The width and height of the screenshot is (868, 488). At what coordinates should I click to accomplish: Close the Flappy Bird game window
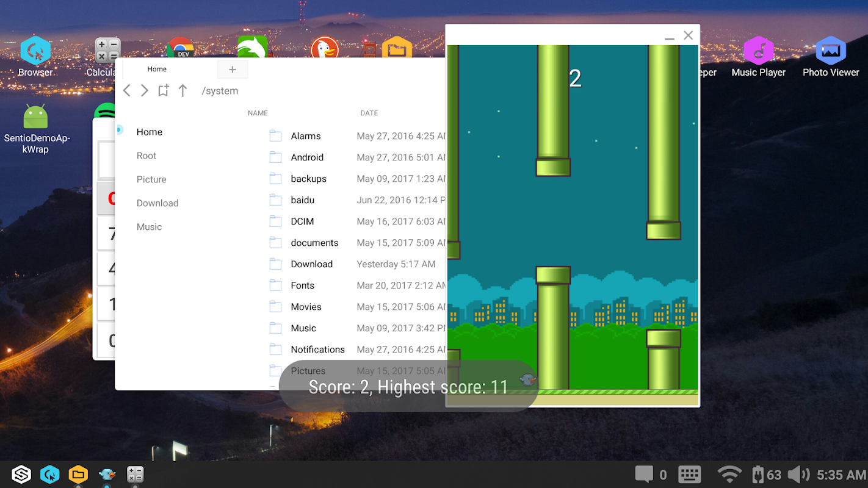point(689,35)
